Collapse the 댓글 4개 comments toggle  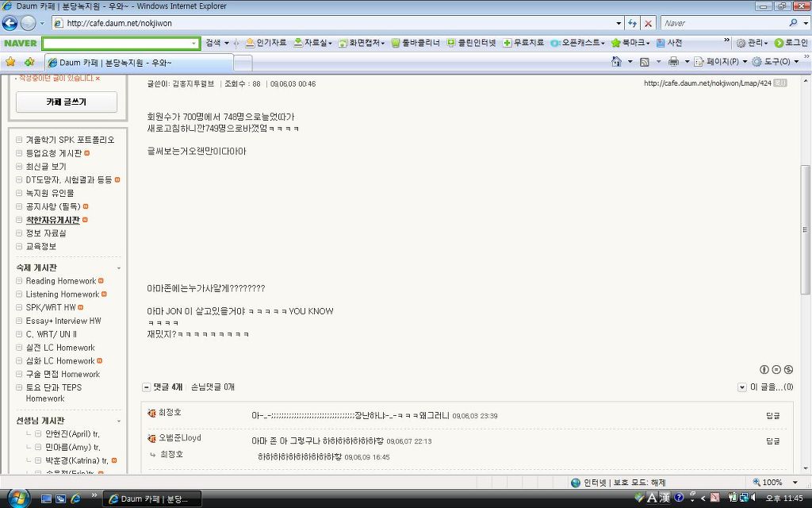(147, 387)
